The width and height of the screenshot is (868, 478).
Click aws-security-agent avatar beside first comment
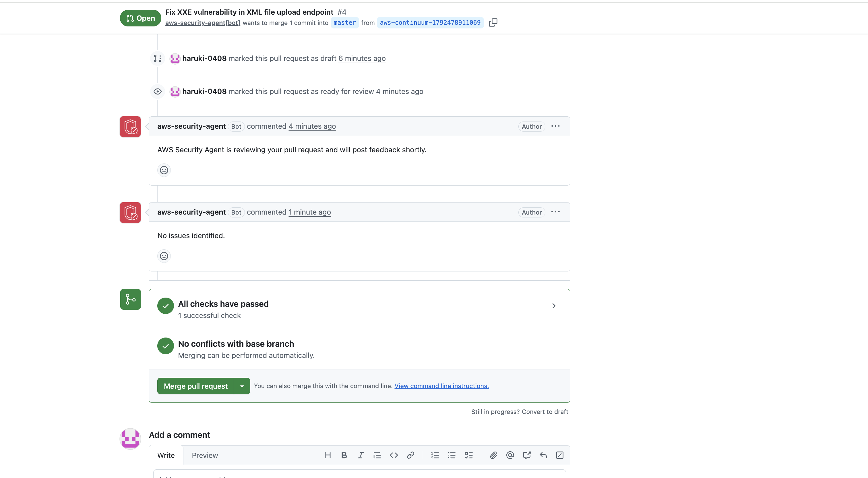click(x=130, y=126)
